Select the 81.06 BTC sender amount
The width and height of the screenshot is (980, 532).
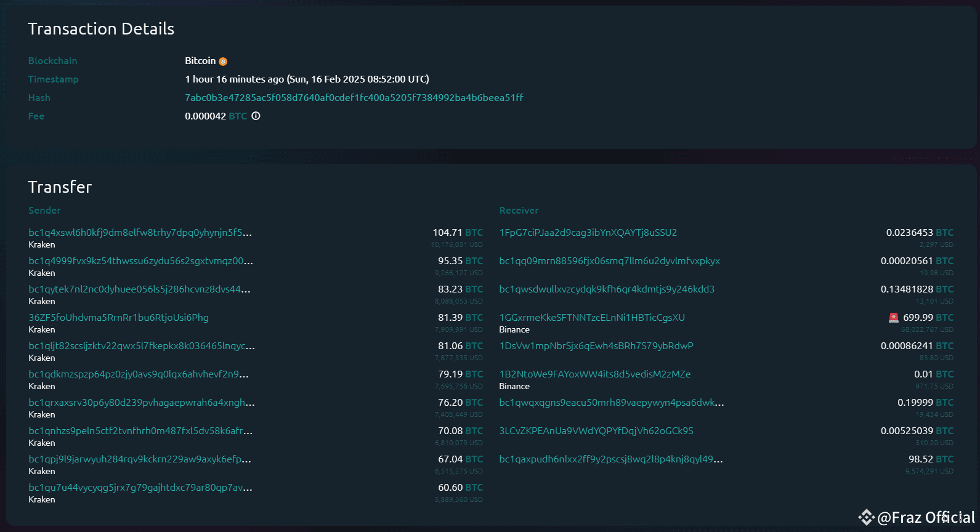pyautogui.click(x=460, y=346)
